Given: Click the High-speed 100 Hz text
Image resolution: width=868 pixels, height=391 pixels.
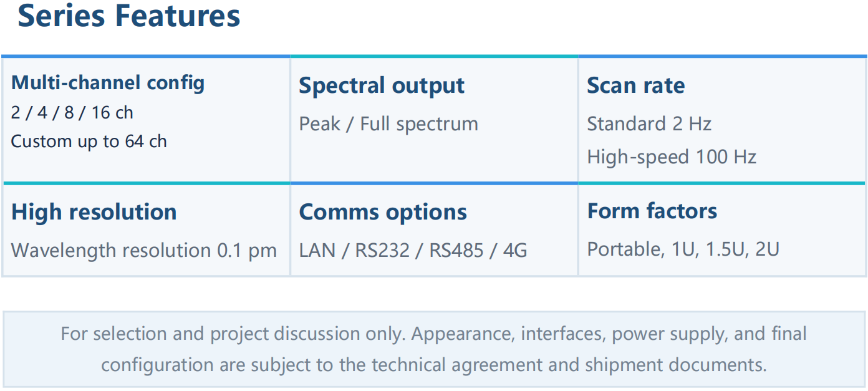Looking at the screenshot, I should [x=671, y=156].
